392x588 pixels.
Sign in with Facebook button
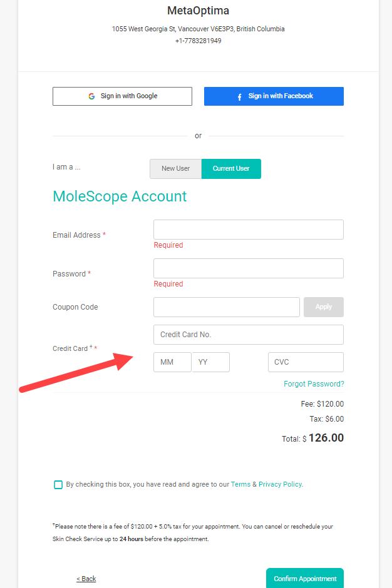(274, 96)
